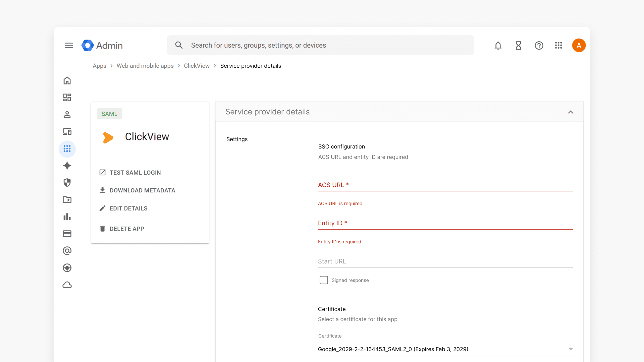Click the SSO configuration heading
Image resolution: width=644 pixels, height=362 pixels.
341,146
